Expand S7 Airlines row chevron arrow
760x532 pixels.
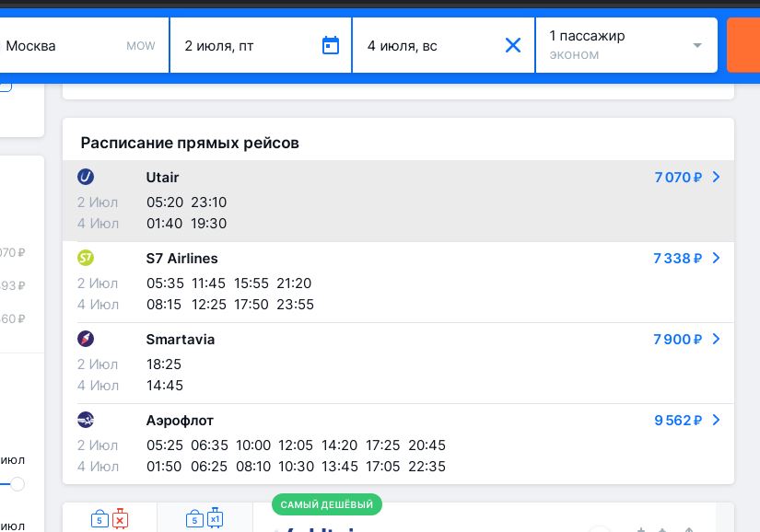[717, 258]
